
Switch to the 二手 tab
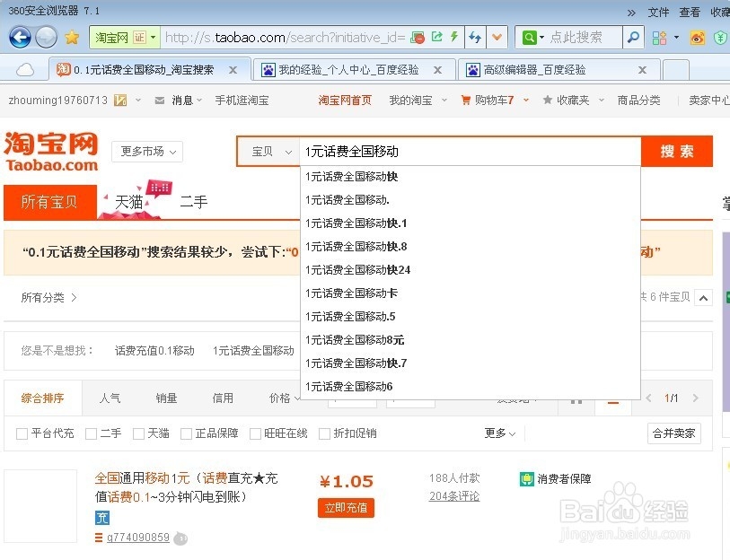tap(194, 202)
